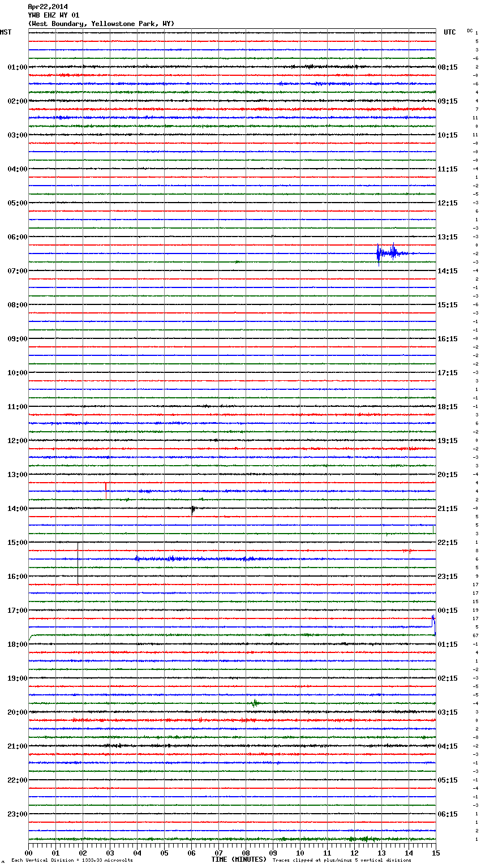Screen dimensions: 481x868
Task: Click minute tick label 09 on bottom axis
Action: pos(273,853)
